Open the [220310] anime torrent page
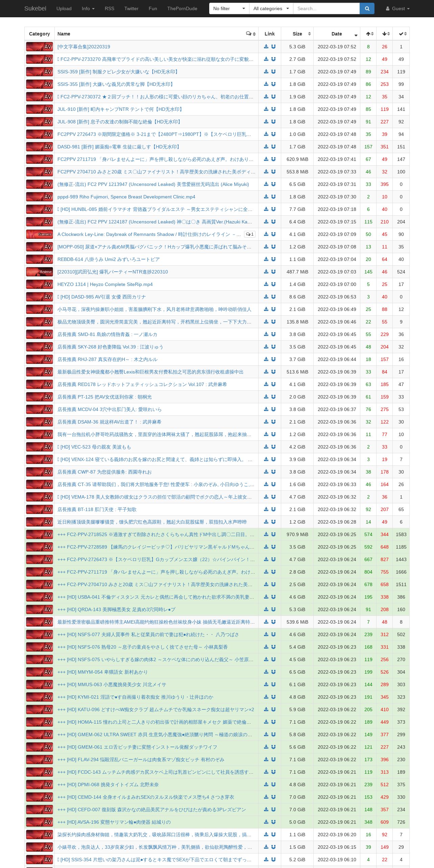Screen dimensions: 434x868 click(113, 272)
